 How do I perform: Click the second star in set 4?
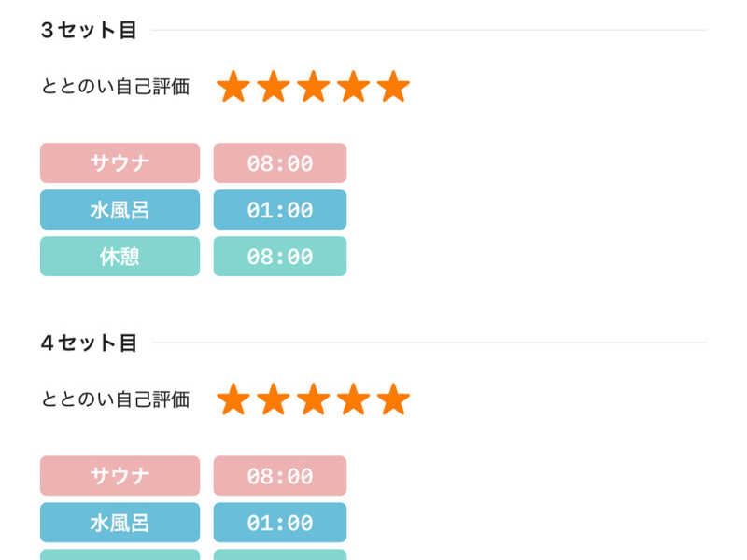tap(274, 399)
